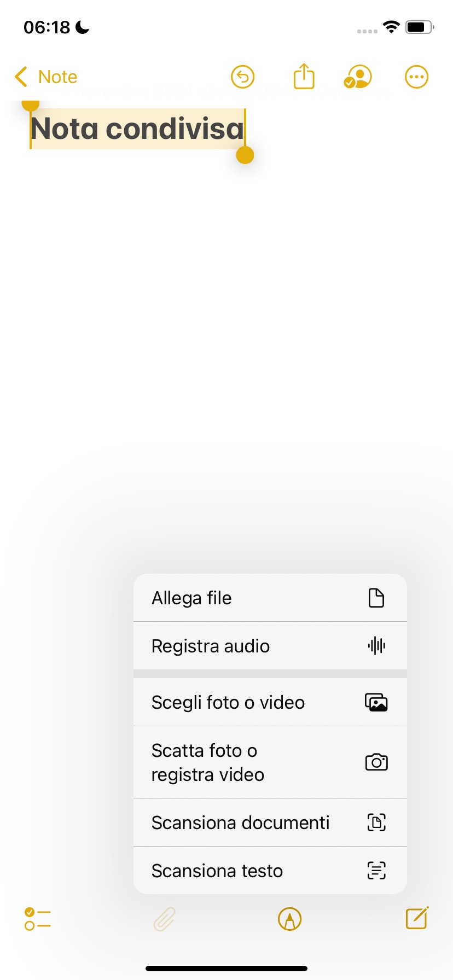Open the Markup pen tool
453x980 pixels.
click(x=290, y=919)
